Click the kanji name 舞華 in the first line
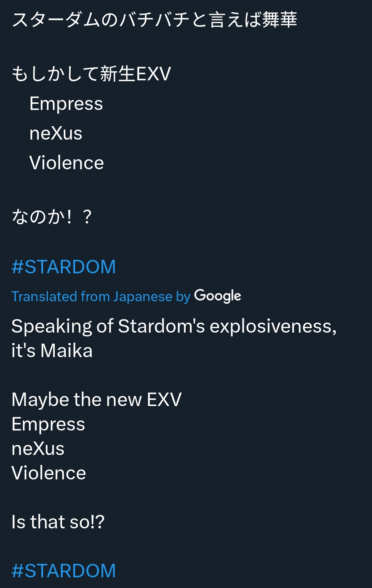This screenshot has height=588, width=372. (280, 19)
